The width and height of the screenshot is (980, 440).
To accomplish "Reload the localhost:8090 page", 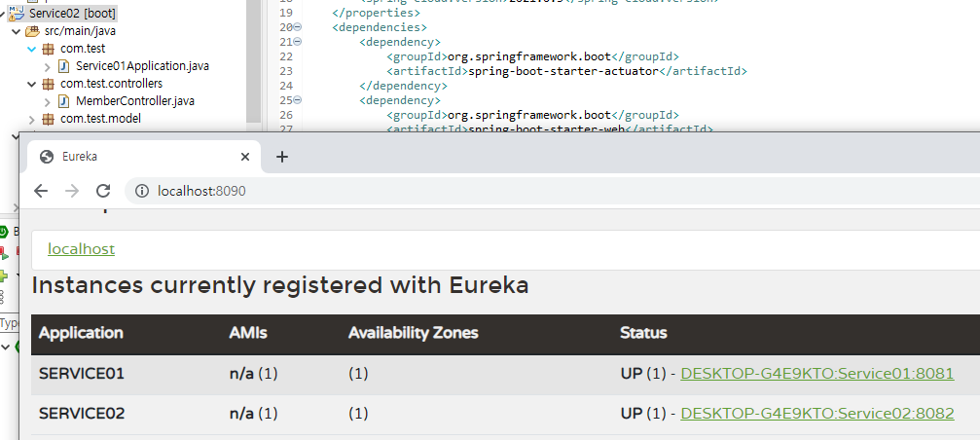I will pos(103,191).
